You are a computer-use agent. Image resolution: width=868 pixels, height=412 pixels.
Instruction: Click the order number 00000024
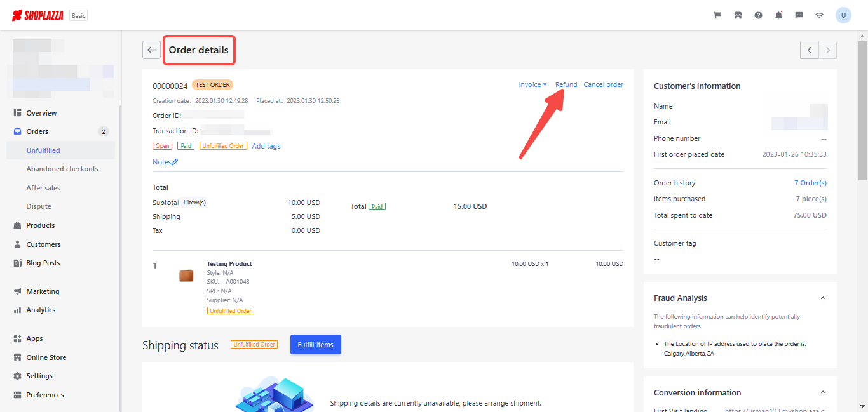[170, 86]
